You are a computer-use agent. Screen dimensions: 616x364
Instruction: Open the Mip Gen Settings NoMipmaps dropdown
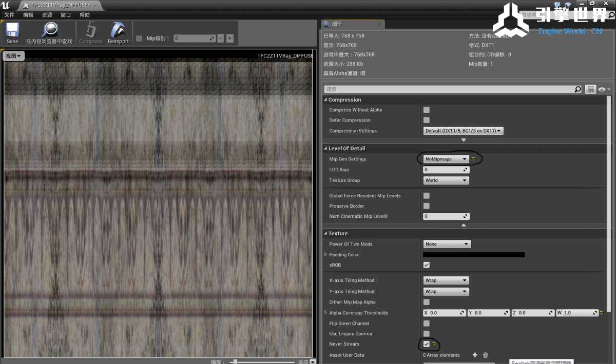coord(446,159)
